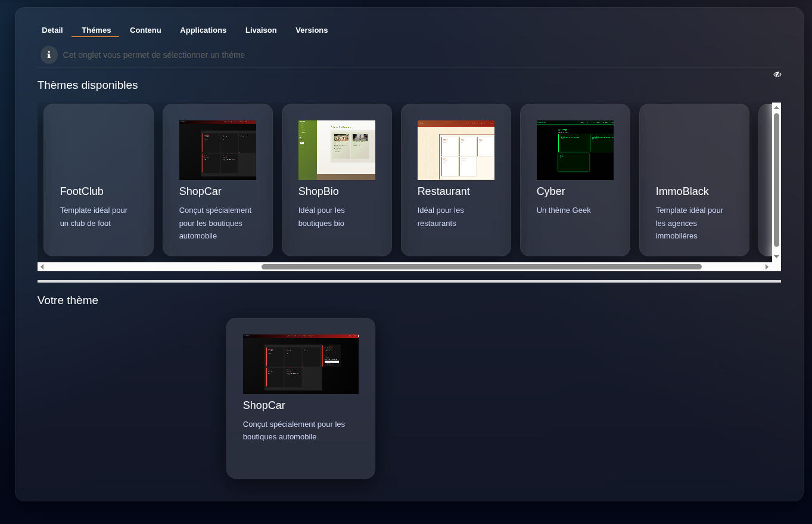
Task: Click the info icon beside the help text
Action: click(x=49, y=55)
